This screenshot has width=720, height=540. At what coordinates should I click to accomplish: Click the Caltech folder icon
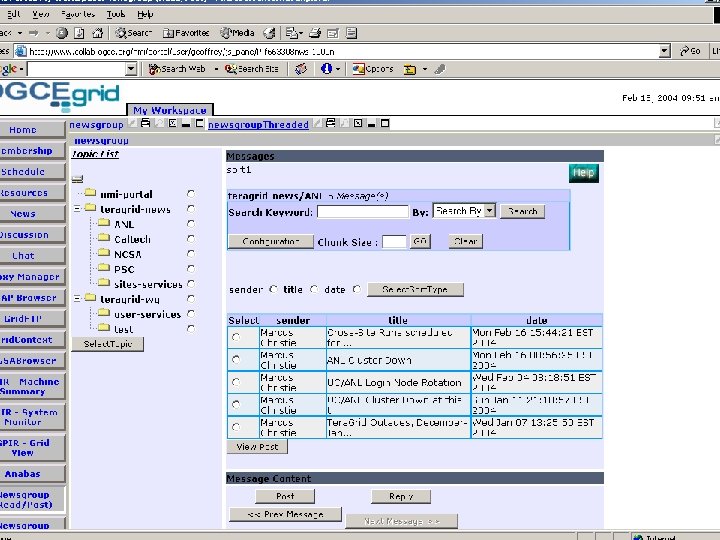pos(104,238)
